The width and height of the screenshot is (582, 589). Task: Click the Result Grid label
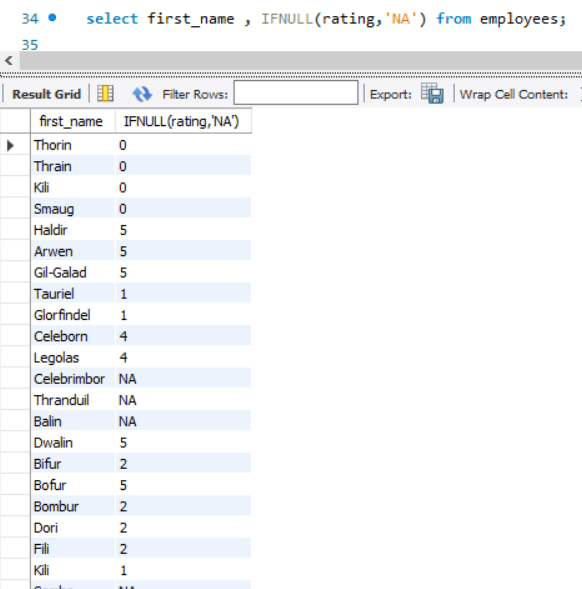(47, 94)
